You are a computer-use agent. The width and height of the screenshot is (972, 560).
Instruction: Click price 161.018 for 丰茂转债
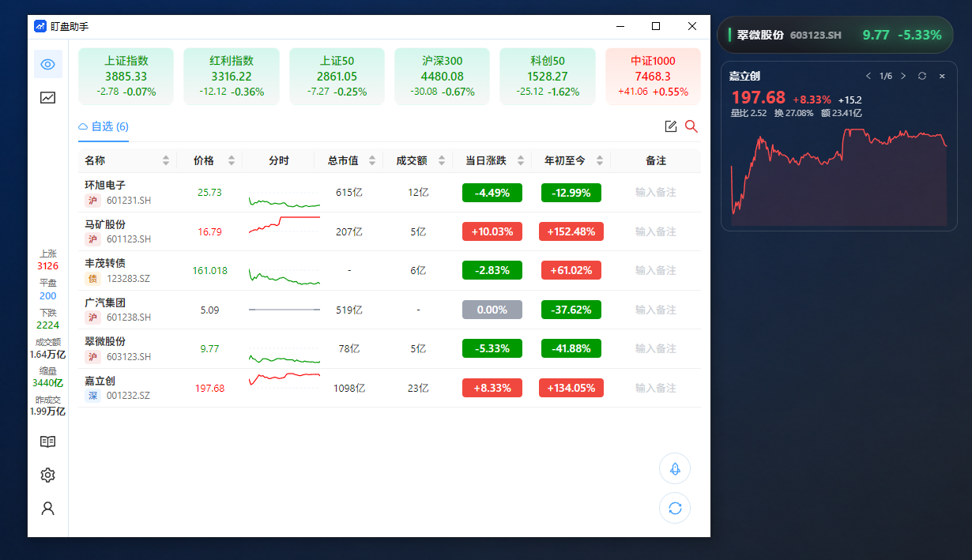pos(209,271)
